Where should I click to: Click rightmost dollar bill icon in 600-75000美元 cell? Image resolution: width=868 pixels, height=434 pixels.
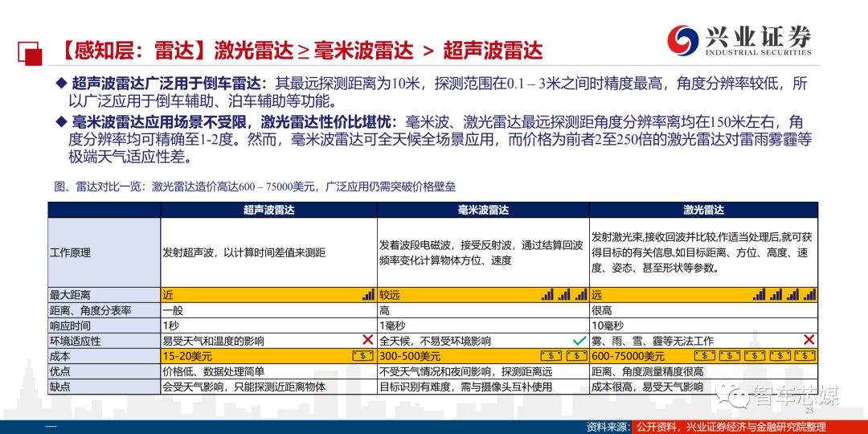coord(805,355)
